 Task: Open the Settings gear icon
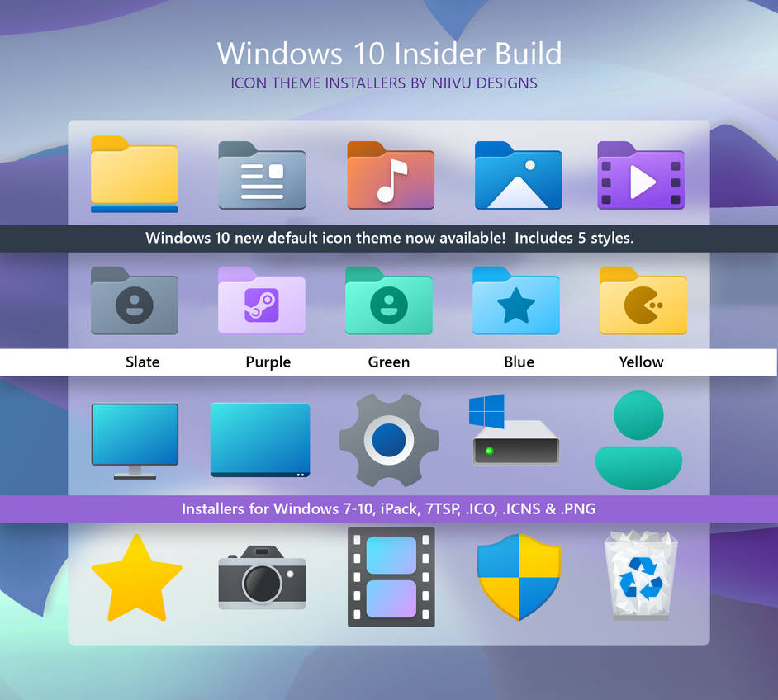[389, 440]
